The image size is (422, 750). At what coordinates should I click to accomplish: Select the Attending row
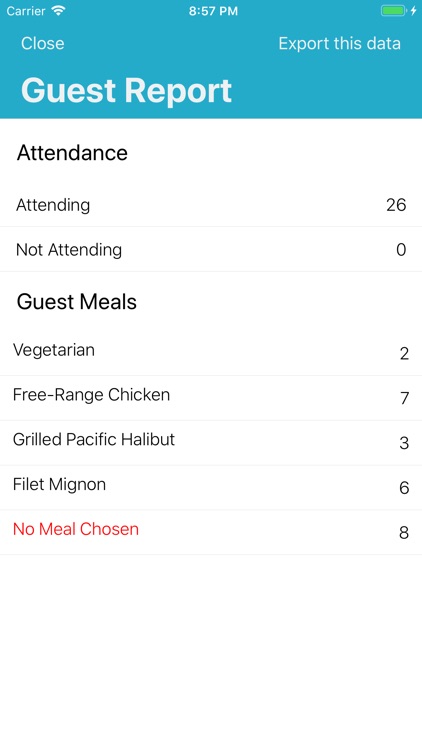tap(211, 205)
